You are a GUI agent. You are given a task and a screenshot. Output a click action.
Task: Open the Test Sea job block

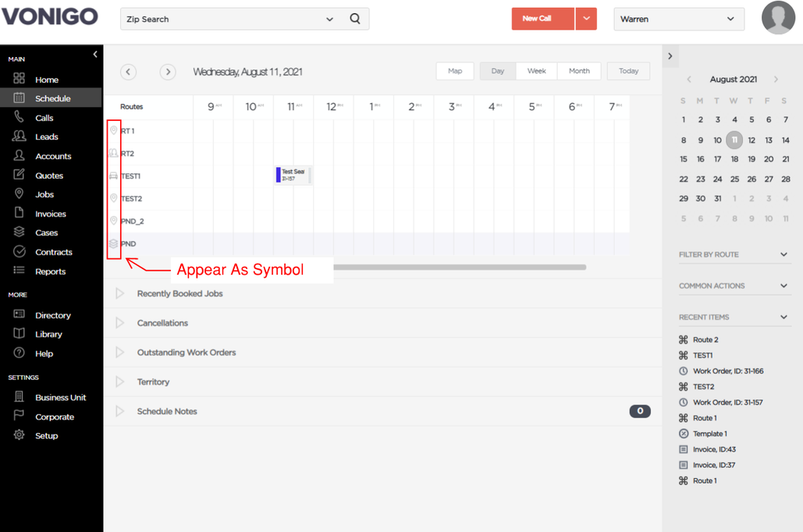click(293, 175)
